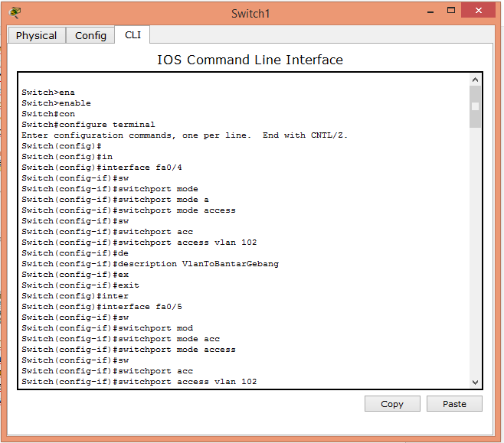Click the 'Switch1' window title
The width and height of the screenshot is (504, 443).
point(250,14)
